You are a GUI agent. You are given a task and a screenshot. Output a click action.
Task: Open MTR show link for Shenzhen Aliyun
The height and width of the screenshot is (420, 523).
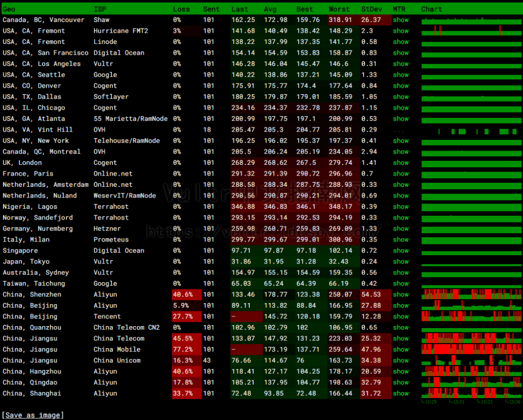400,295
